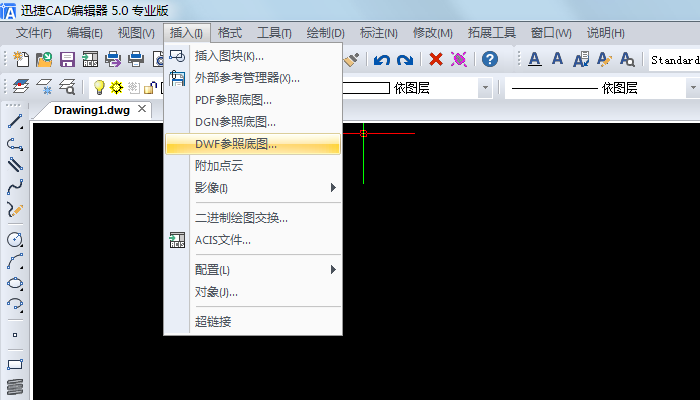Screen dimensions: 700x400
Task: Open the 拓展工具 menu
Action: click(492, 33)
